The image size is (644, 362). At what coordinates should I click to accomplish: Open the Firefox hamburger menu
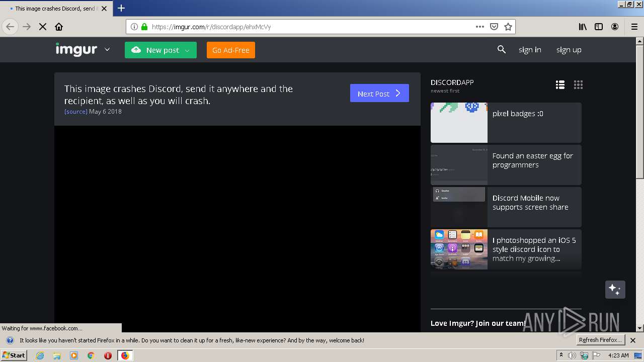[x=634, y=27]
